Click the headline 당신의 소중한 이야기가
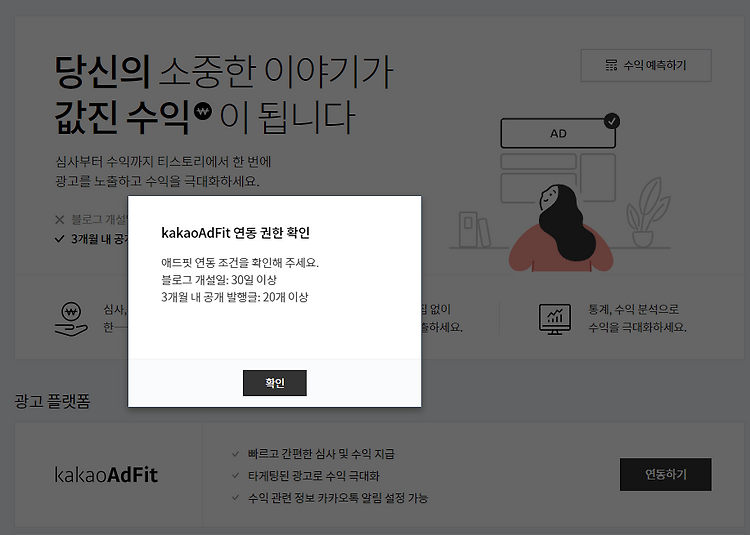Screen dimensions: 750x535 (223, 73)
